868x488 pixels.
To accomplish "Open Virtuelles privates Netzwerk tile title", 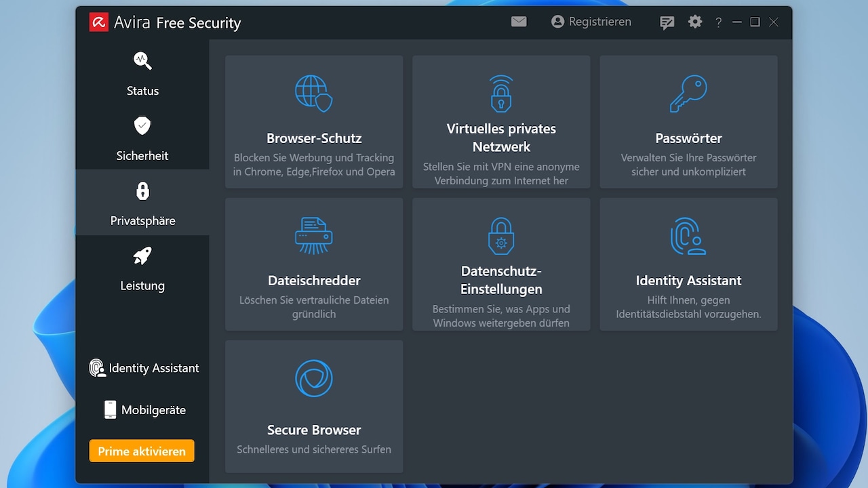I will [501, 138].
